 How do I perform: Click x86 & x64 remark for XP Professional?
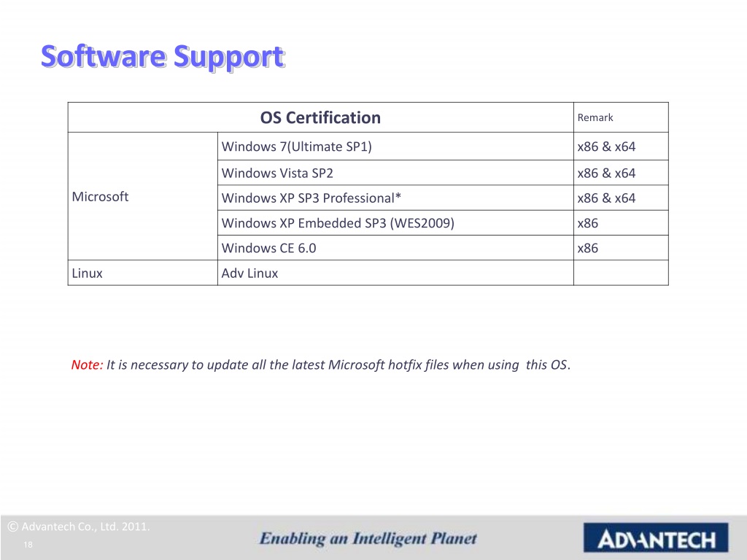pyautogui.click(x=621, y=198)
